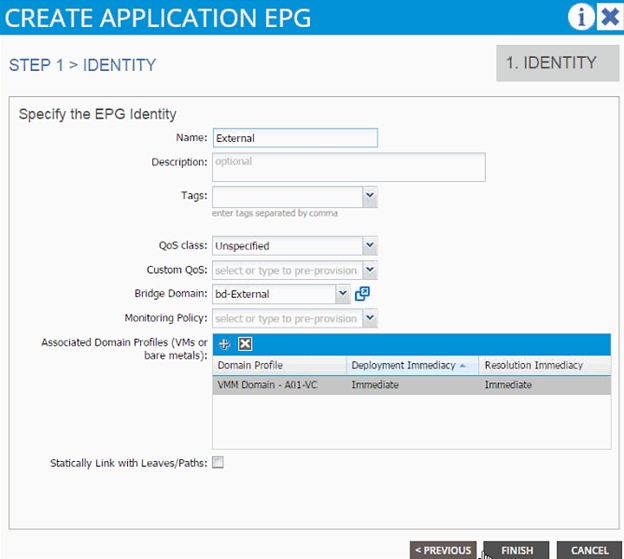The height and width of the screenshot is (559, 624).
Task: Expand the Monitoring Policy dropdown
Action: (370, 318)
